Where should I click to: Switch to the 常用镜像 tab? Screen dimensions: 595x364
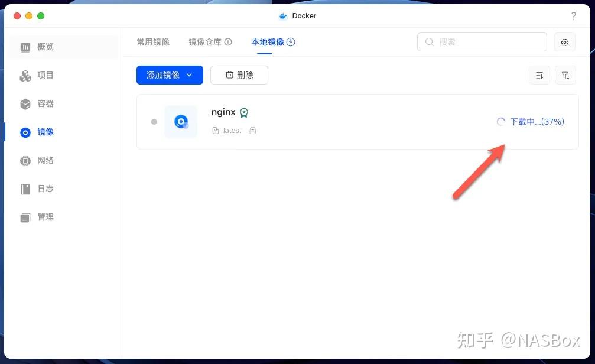(153, 42)
